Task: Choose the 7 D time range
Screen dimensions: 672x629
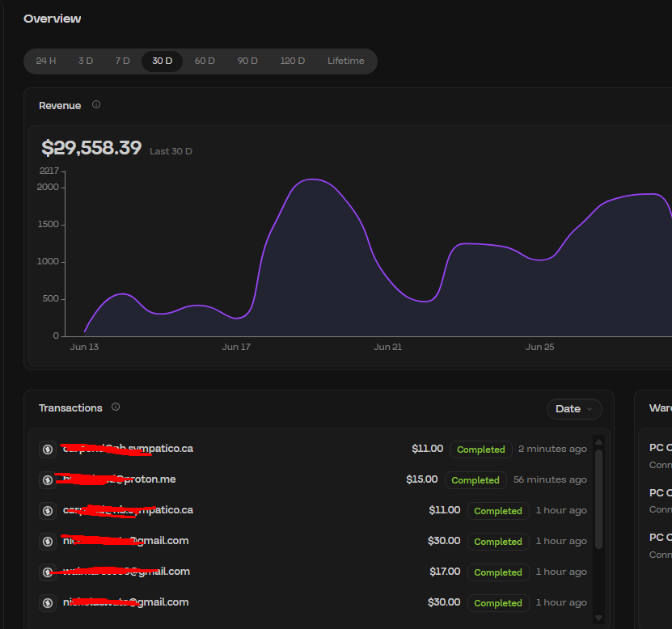Action: pos(123,61)
